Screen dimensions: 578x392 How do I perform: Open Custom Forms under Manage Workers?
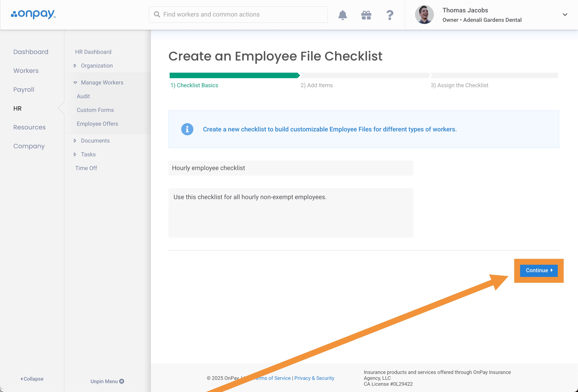95,110
